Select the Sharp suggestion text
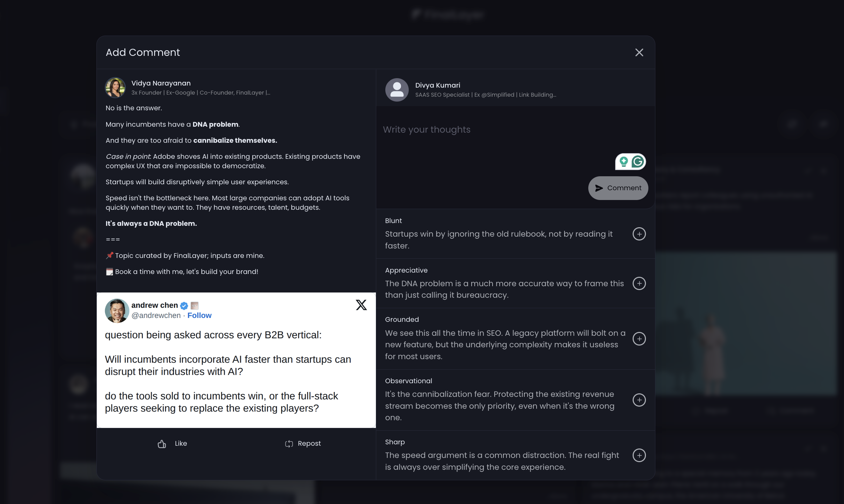 (502, 461)
